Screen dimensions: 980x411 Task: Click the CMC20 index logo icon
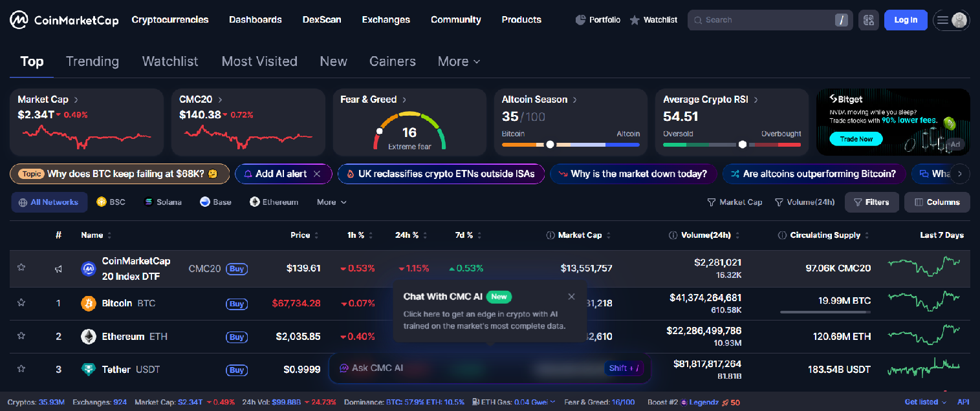pos(89,269)
